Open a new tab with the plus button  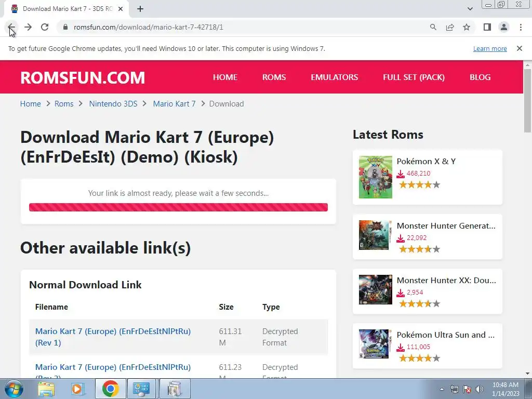140,9
